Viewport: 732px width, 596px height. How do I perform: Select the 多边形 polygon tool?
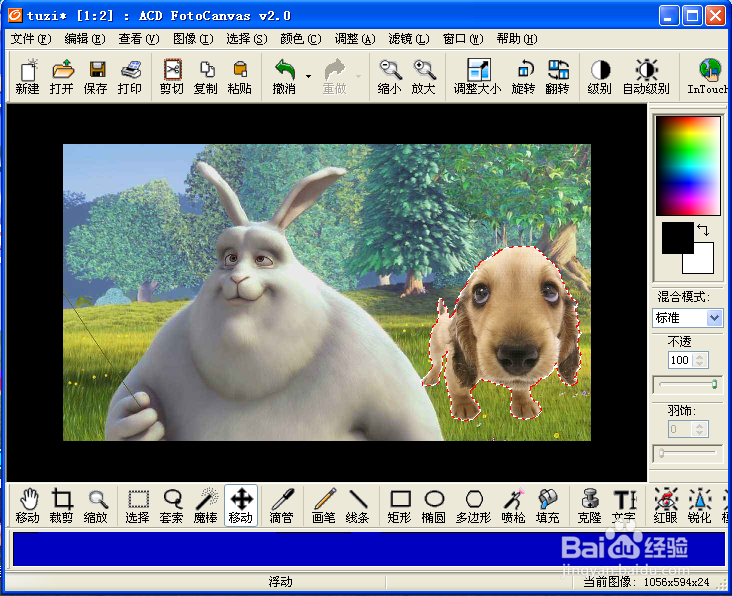tap(474, 506)
